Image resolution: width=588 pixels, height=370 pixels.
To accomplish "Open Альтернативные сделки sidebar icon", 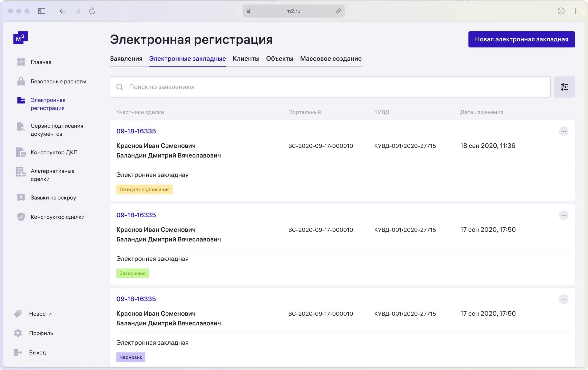I will point(21,172).
